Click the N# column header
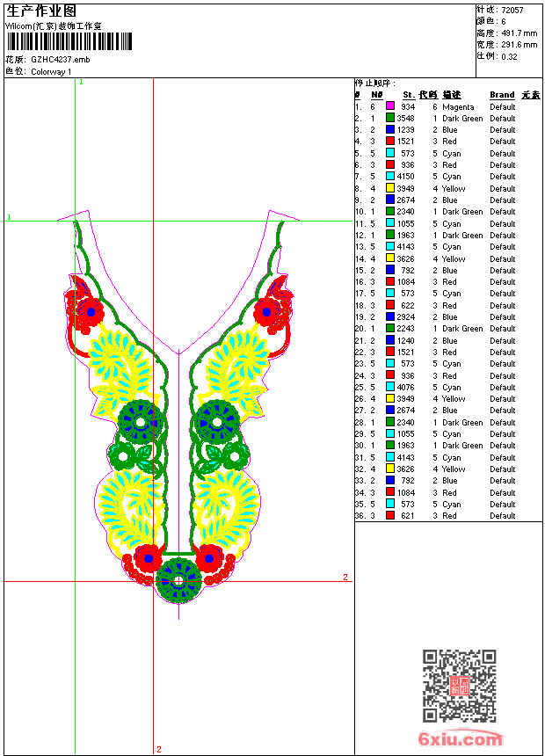The image size is (545, 756). coord(376,95)
